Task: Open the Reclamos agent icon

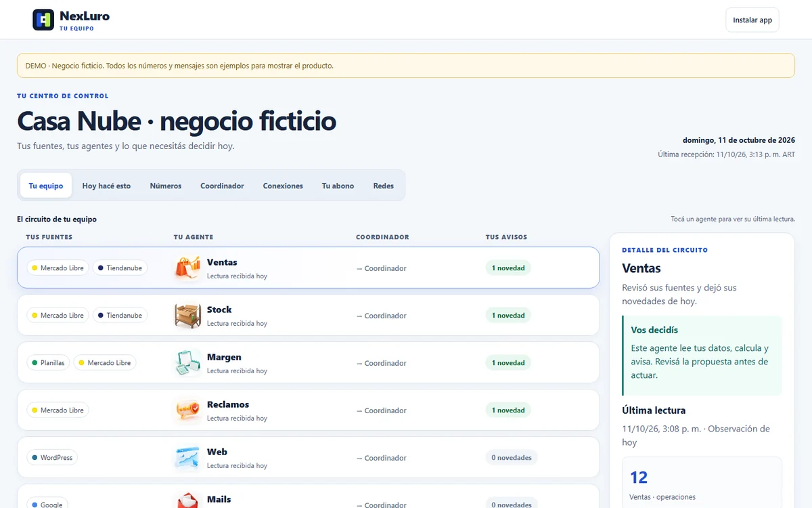Action: click(x=187, y=410)
